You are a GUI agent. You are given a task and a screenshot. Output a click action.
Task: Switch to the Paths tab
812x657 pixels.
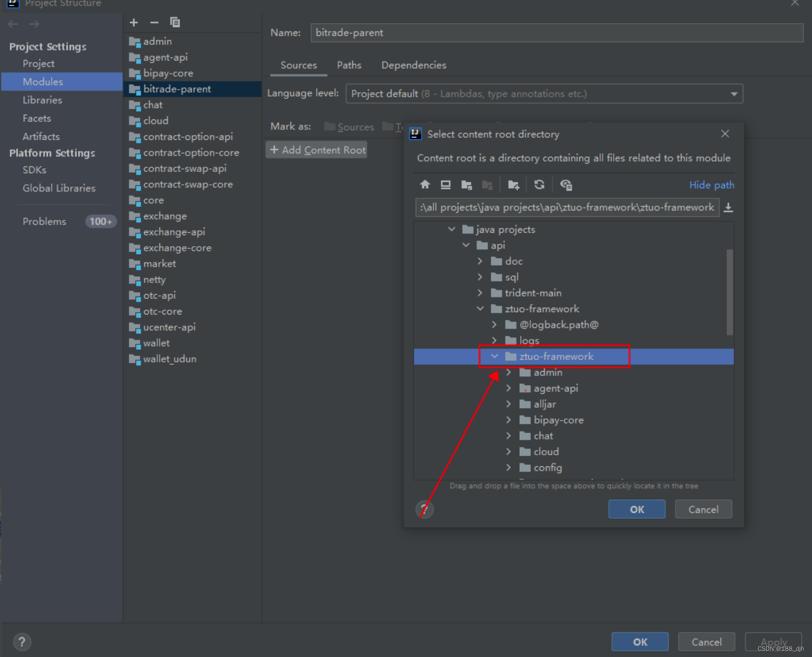point(349,65)
